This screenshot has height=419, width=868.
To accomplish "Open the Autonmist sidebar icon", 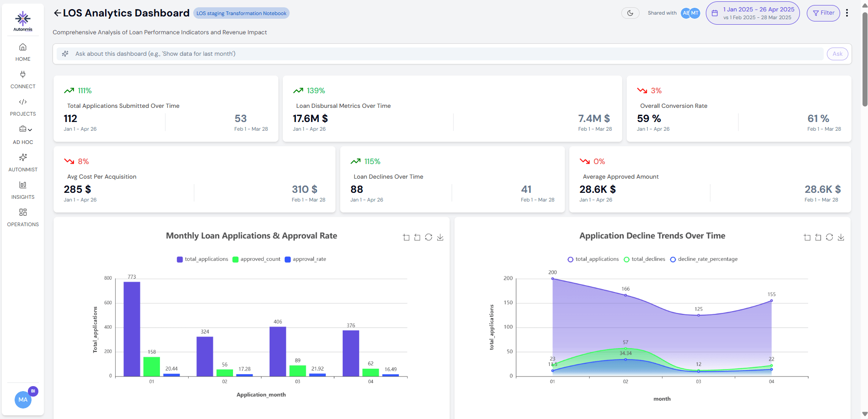I will (x=23, y=162).
